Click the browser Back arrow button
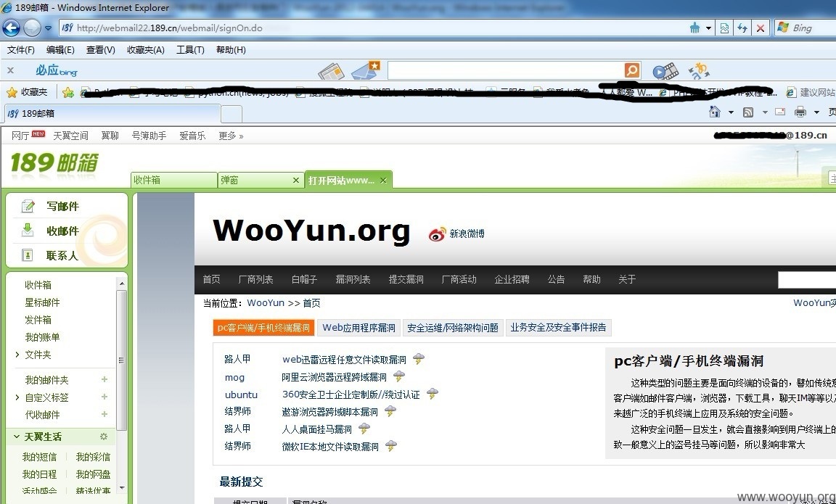The height and width of the screenshot is (504, 836). [x=11, y=28]
